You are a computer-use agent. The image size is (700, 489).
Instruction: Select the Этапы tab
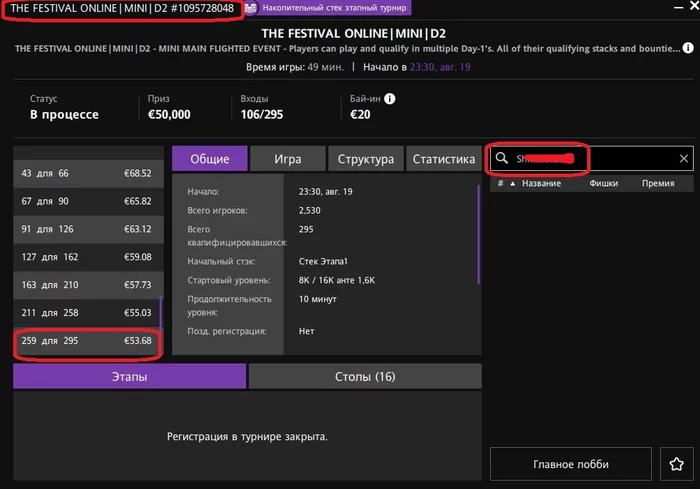(x=129, y=377)
